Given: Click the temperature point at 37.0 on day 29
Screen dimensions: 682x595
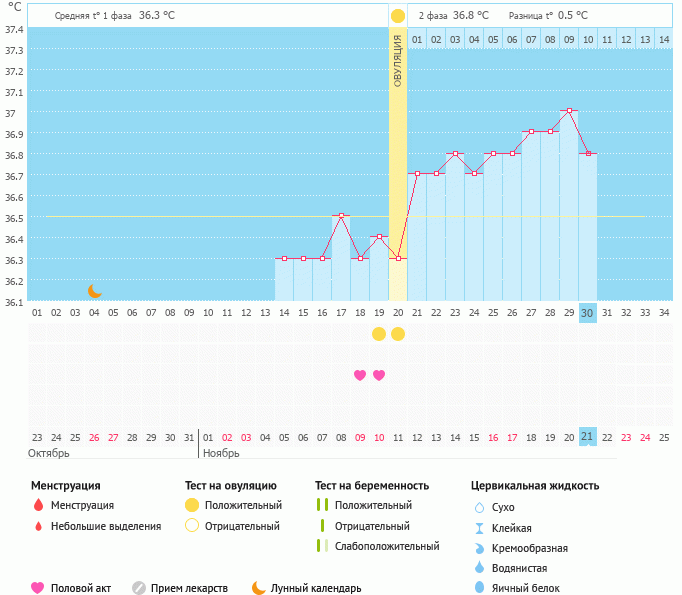Looking at the screenshot, I should (x=568, y=111).
